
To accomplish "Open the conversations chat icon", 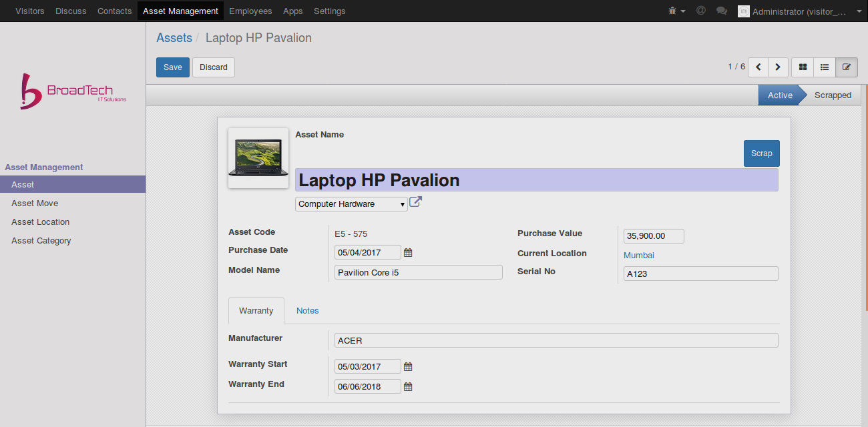I will [x=721, y=11].
